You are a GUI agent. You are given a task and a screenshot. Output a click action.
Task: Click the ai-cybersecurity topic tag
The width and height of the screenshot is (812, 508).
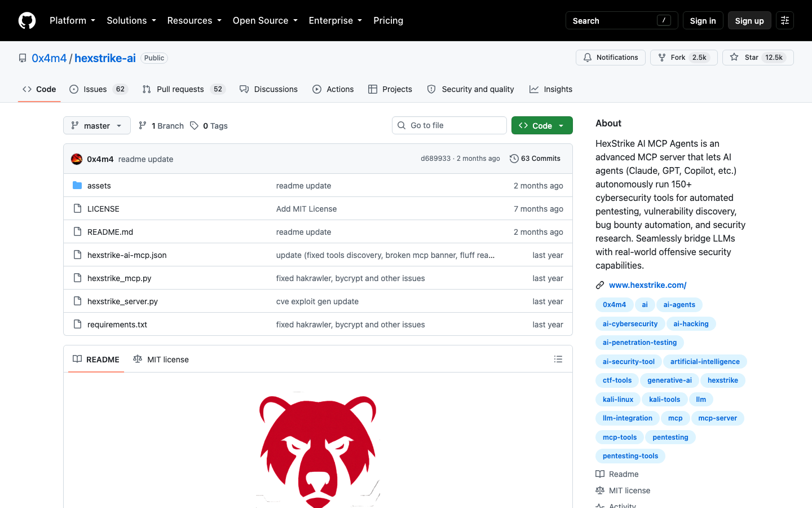click(x=630, y=323)
